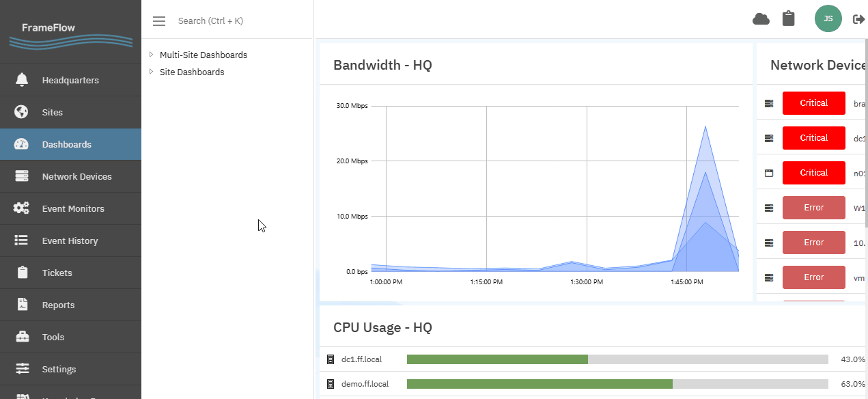868x399 pixels.
Task: Click the Tools toolbox icon
Action: click(x=22, y=337)
